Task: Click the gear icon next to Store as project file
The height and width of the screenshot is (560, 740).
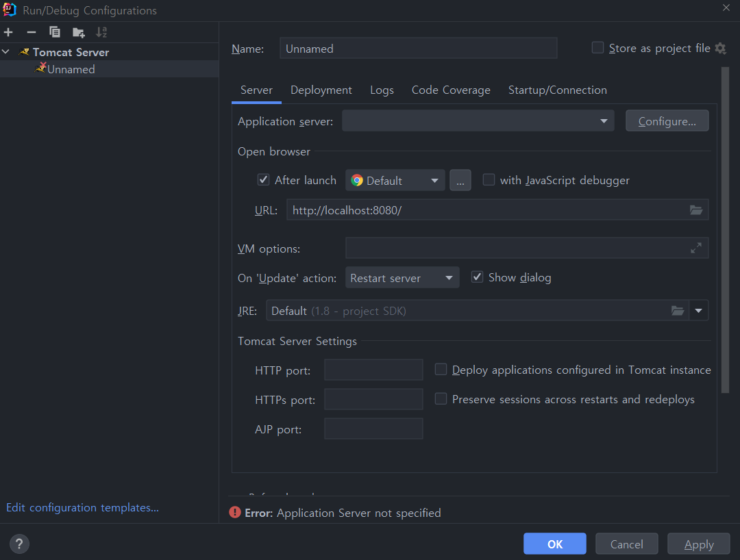Action: point(720,48)
